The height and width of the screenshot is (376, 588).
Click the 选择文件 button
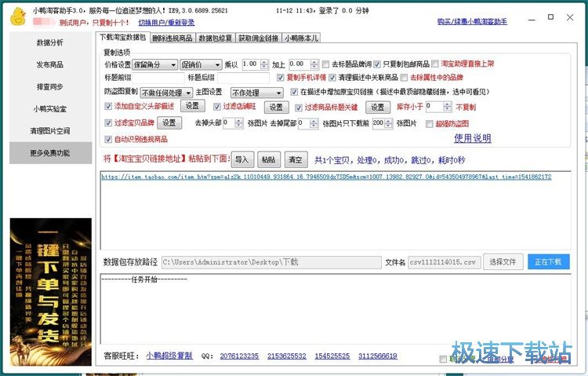point(503,262)
